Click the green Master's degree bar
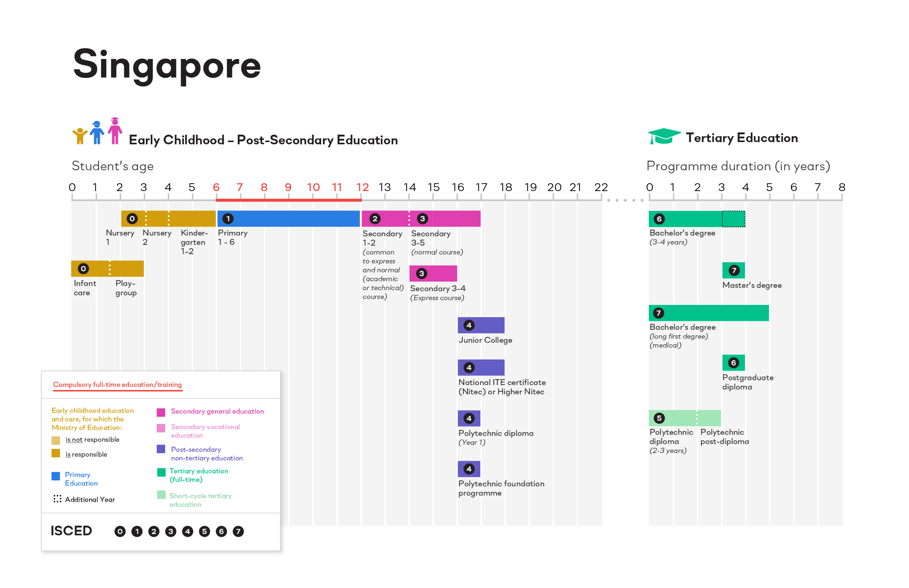The image size is (909, 588). coord(733,270)
